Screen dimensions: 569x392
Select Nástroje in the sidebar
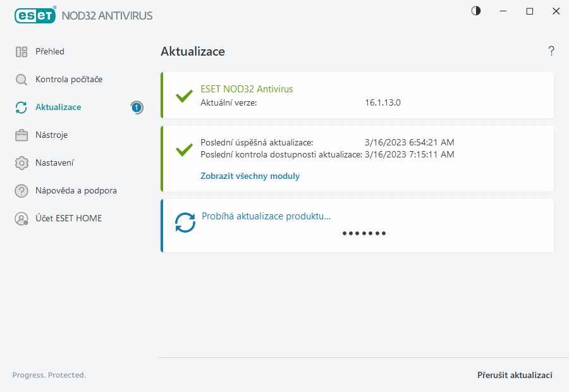coord(52,135)
